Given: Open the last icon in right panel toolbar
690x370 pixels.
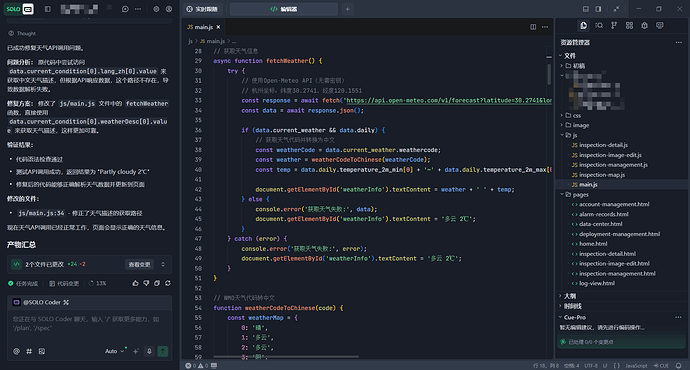Looking at the screenshot, I should (x=660, y=26).
